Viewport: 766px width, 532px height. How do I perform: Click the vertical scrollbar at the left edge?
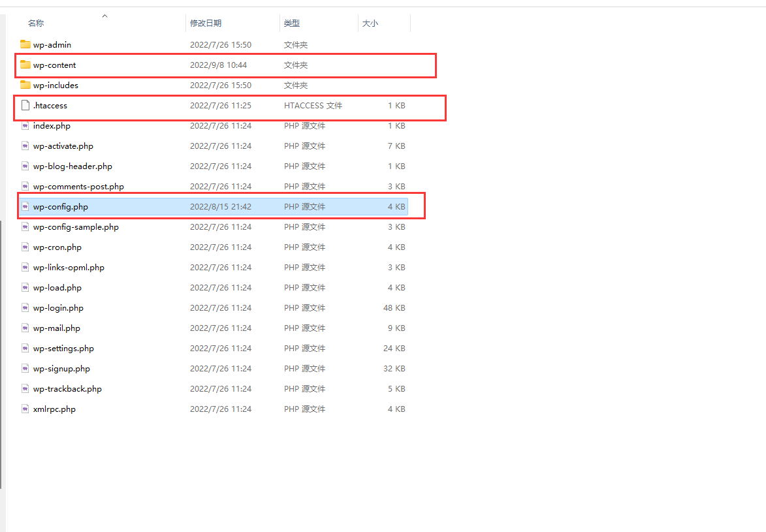click(x=1, y=354)
